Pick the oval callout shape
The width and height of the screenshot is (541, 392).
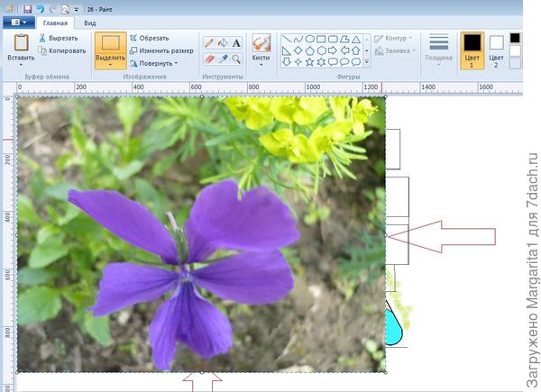(x=344, y=62)
